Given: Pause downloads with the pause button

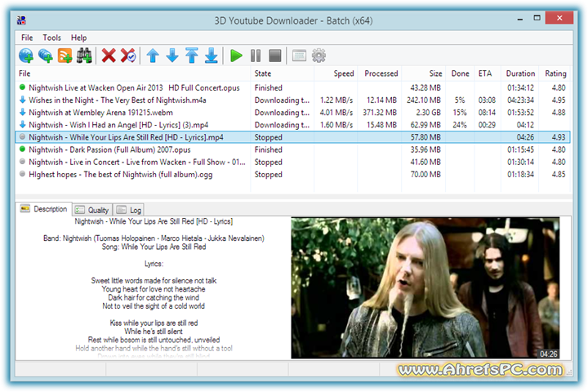Looking at the screenshot, I should pyautogui.click(x=256, y=56).
